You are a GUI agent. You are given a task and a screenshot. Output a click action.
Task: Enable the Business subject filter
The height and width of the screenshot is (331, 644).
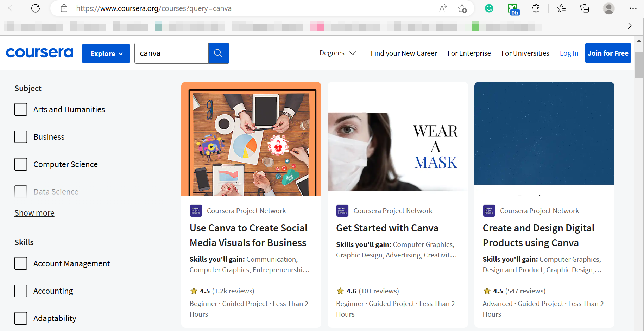pyautogui.click(x=21, y=137)
